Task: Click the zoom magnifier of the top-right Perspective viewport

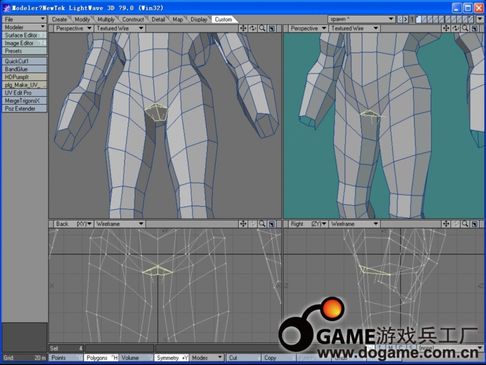Action: pos(465,28)
